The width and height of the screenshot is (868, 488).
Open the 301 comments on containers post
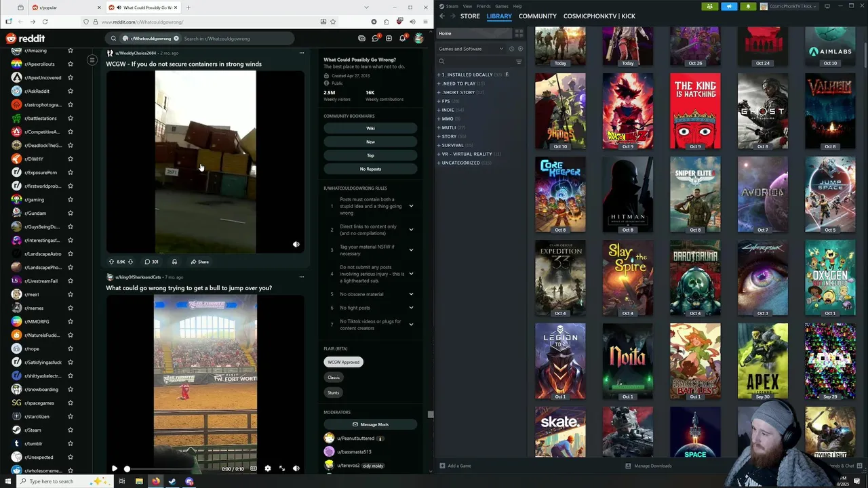tap(151, 262)
